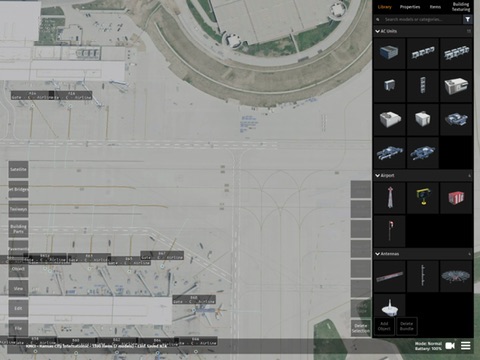
Task: Select the yellow docking guidance model
Action: click(423, 198)
